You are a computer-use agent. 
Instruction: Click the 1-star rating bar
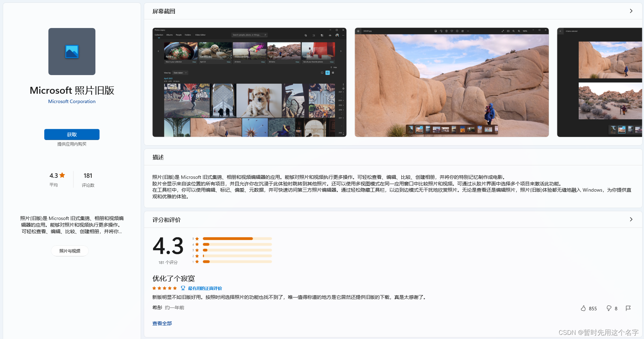(237, 262)
